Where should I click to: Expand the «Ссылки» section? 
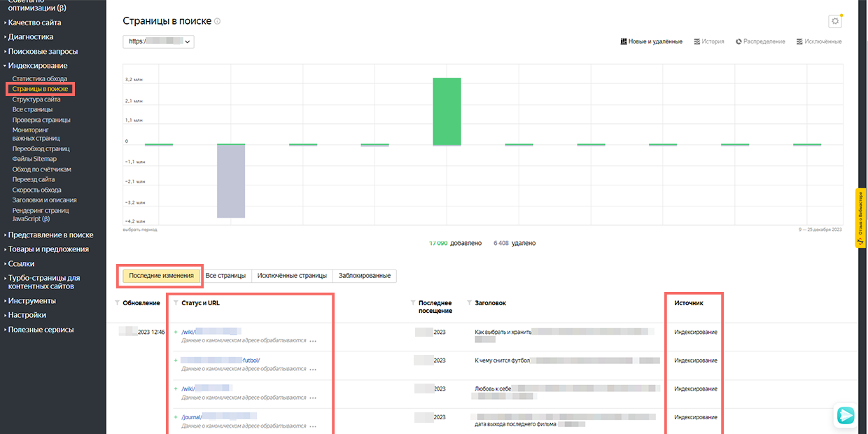point(20,264)
